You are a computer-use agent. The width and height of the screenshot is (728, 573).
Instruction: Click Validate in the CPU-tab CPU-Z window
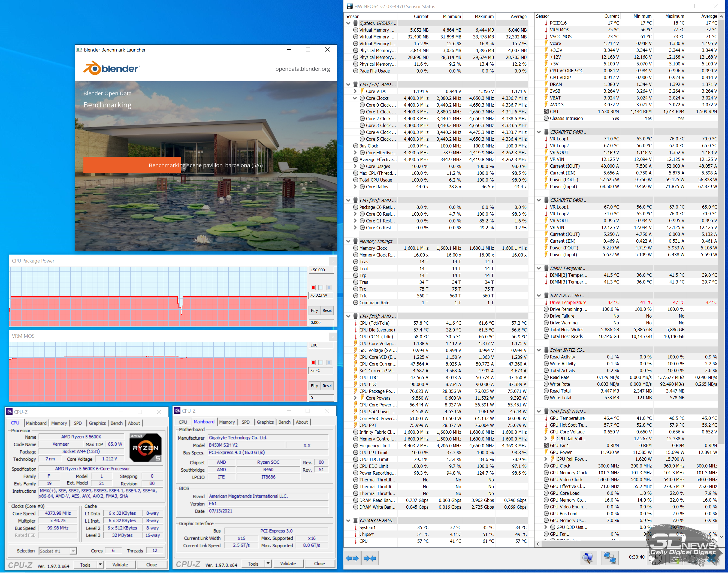point(120,565)
